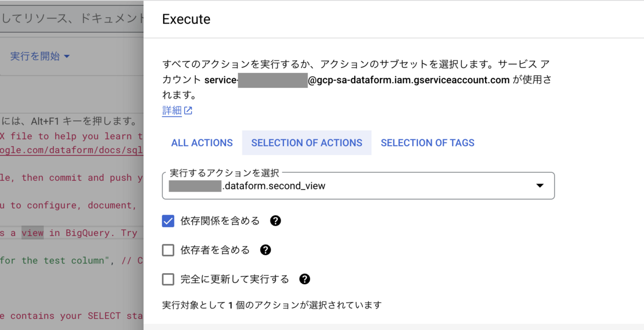Switch to the ALL ACTIONS tab
This screenshot has height=330, width=644.
point(202,143)
